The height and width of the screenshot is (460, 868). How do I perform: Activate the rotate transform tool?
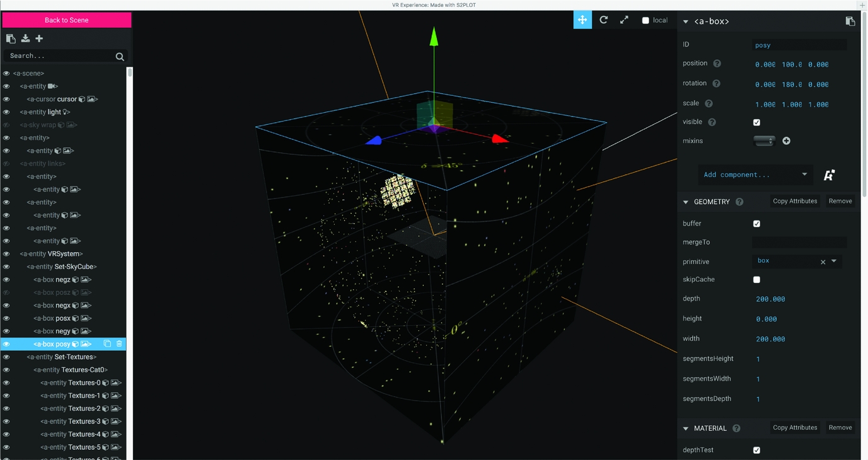point(603,20)
